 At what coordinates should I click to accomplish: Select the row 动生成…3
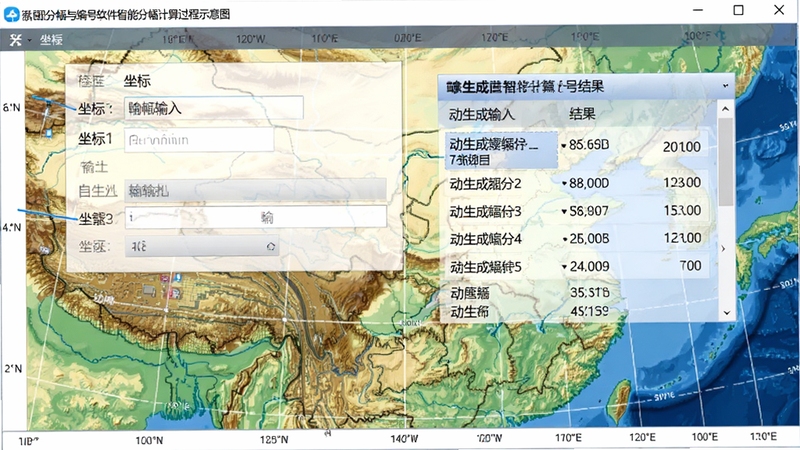(577, 211)
